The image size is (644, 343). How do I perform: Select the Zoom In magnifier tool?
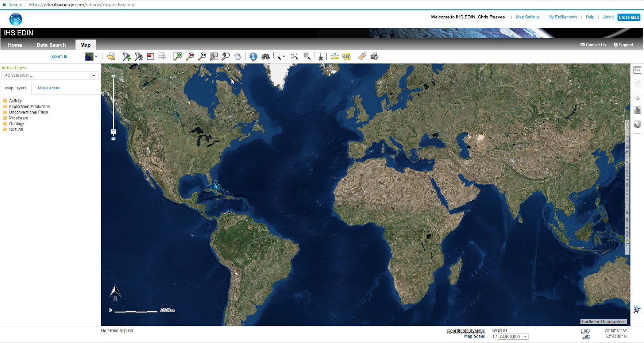pos(178,57)
